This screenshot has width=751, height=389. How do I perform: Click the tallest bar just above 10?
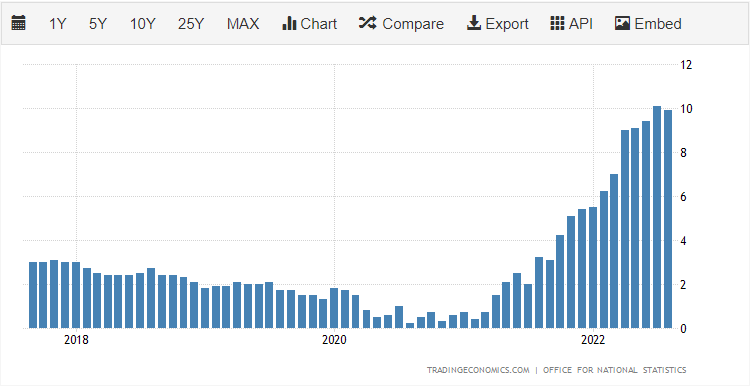[x=657, y=217]
